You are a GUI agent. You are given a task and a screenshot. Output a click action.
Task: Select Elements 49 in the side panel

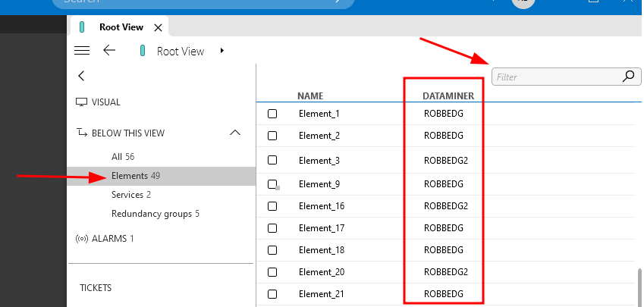click(x=161, y=176)
